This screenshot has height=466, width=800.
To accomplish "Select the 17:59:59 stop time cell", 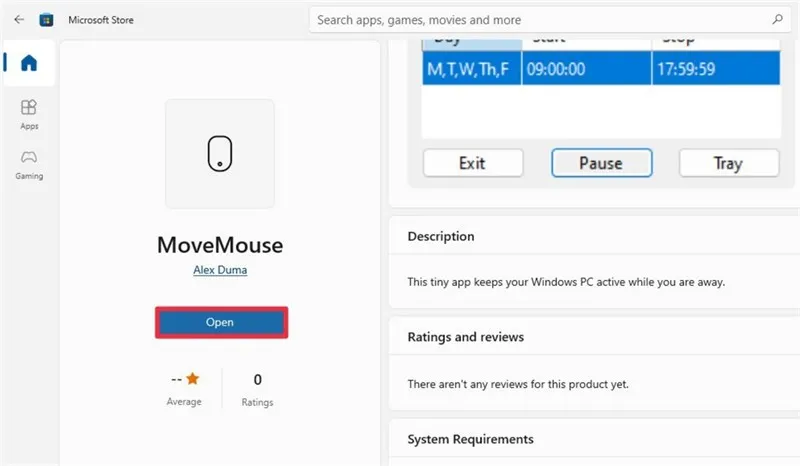I will pyautogui.click(x=716, y=68).
